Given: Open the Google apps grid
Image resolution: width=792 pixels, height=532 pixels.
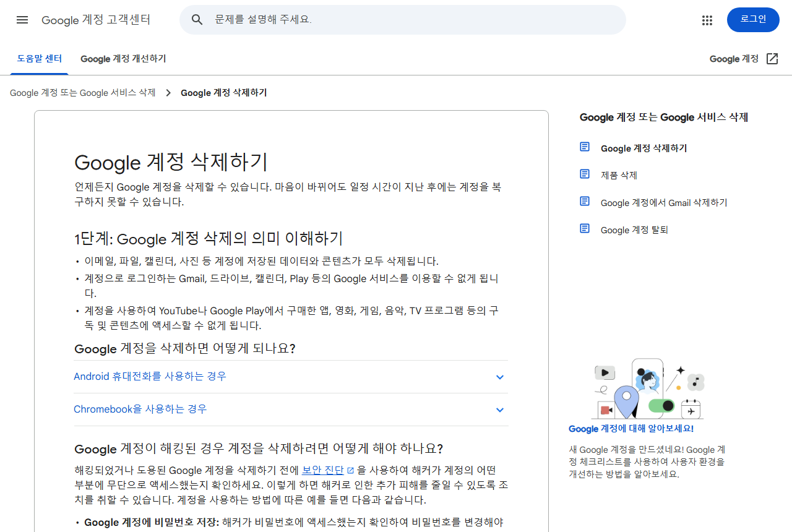Looking at the screenshot, I should 707,20.
